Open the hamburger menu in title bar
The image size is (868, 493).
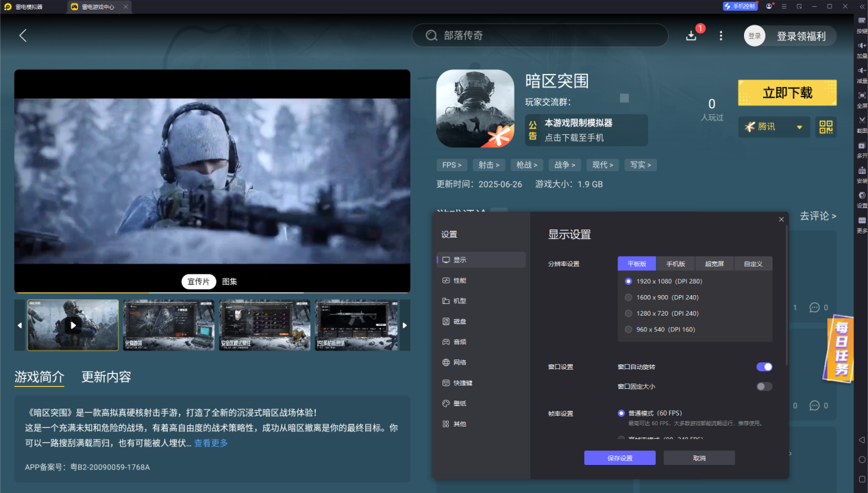pos(784,6)
